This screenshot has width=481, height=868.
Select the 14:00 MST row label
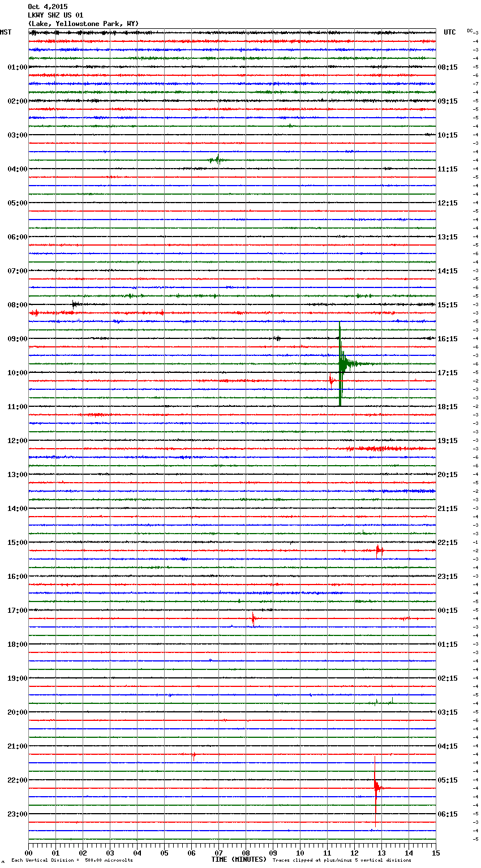(18, 509)
